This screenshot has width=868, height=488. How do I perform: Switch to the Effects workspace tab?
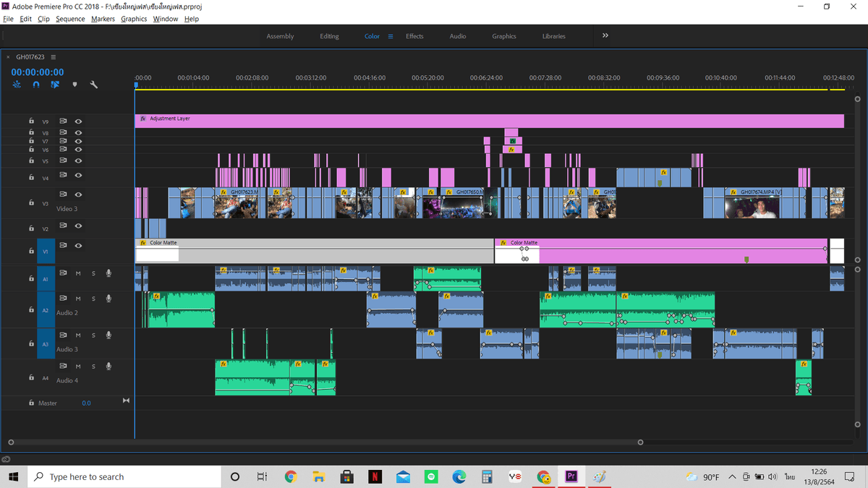[x=414, y=36]
